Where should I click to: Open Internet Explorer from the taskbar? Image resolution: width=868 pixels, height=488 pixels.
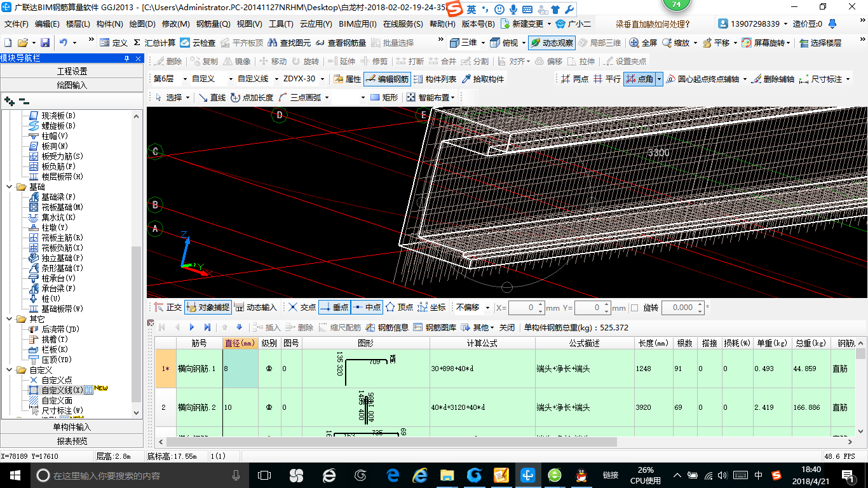click(419, 475)
